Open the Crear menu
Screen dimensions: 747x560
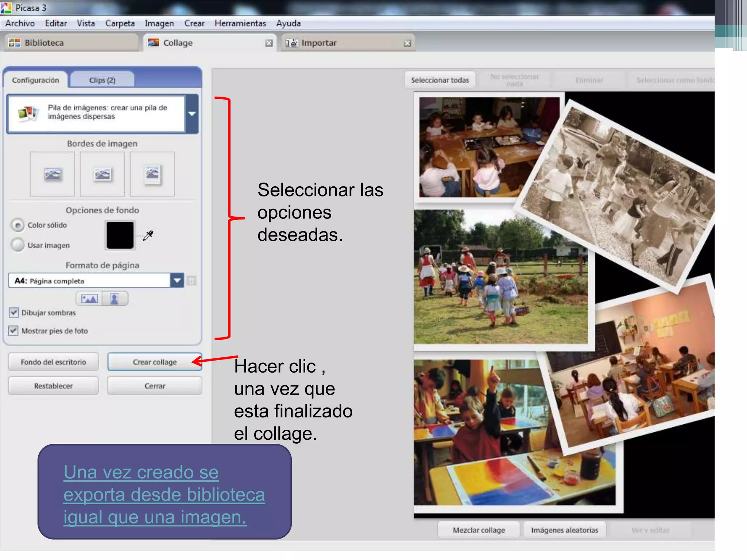pyautogui.click(x=194, y=23)
